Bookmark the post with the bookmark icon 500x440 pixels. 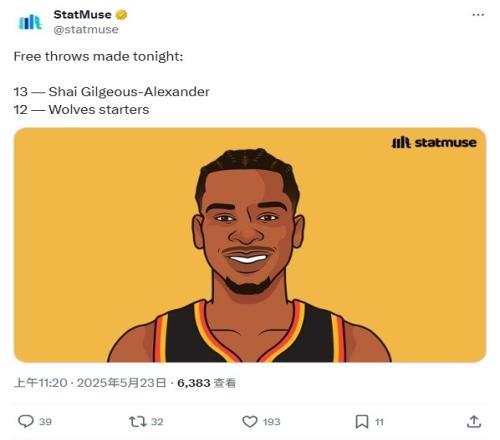pyautogui.click(x=362, y=422)
